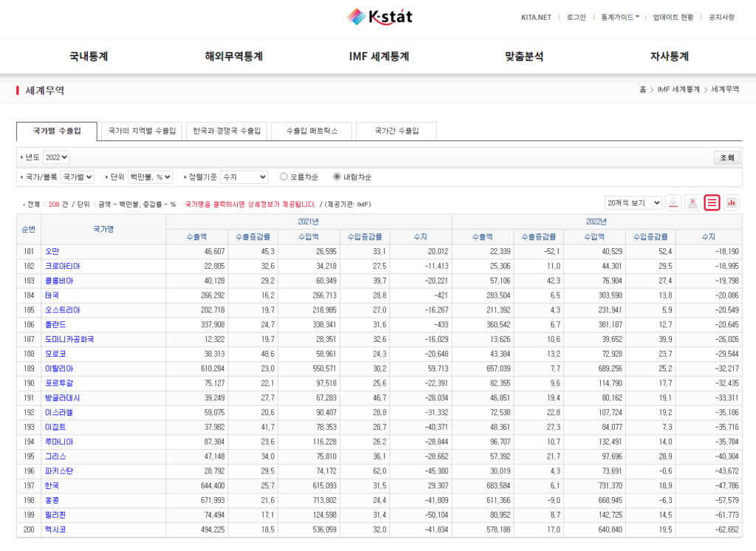This screenshot has height=551, width=756.
Task: Switch to 한국과 경쟁국 수출입 tab
Action: pos(227,131)
